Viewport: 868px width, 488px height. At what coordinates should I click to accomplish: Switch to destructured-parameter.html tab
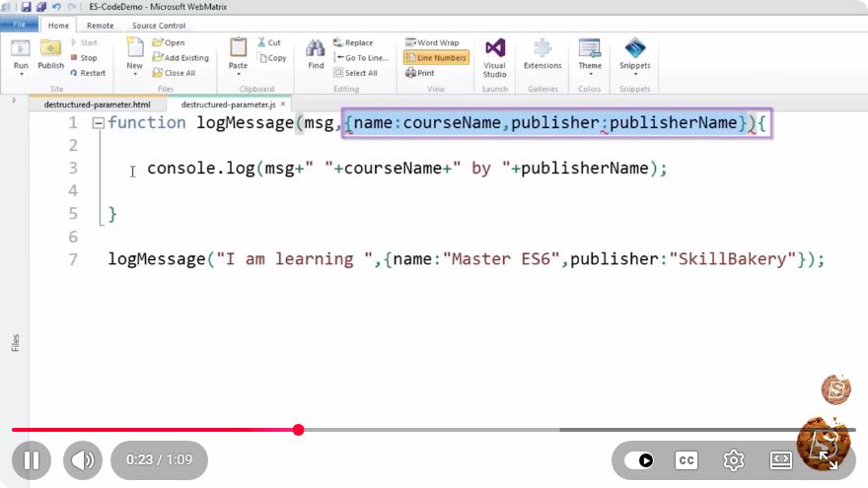[x=97, y=105]
